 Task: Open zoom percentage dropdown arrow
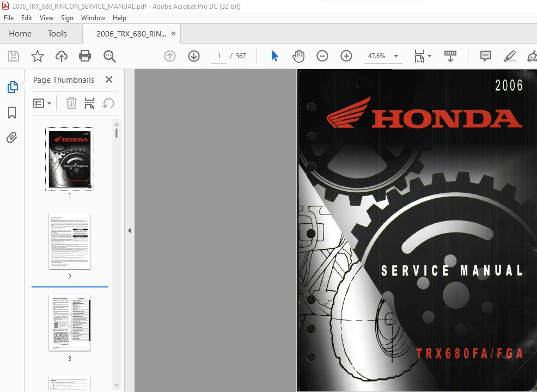pos(396,56)
